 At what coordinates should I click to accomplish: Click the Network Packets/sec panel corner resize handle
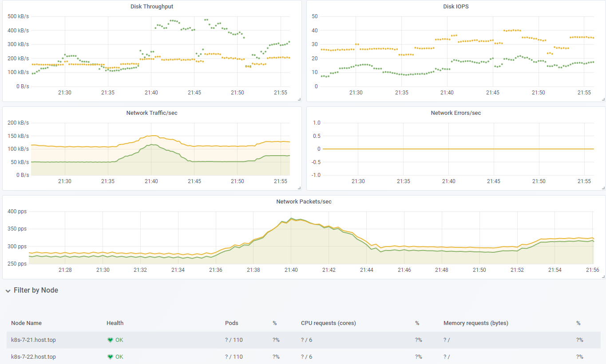coord(603,277)
